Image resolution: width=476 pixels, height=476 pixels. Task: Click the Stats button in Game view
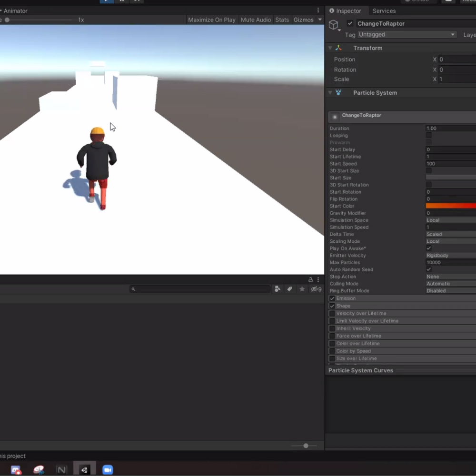282,20
